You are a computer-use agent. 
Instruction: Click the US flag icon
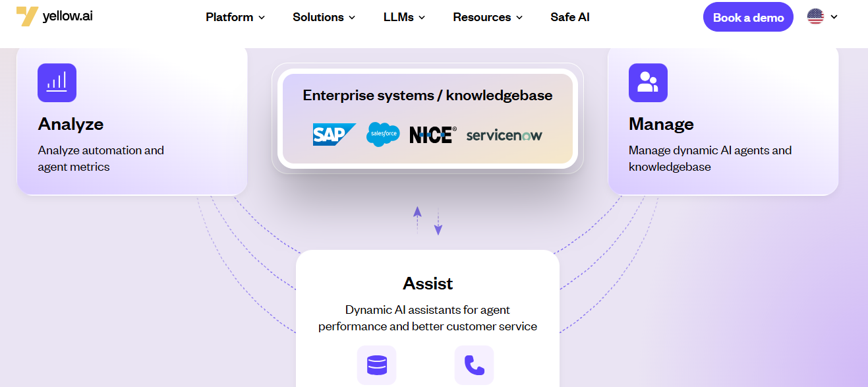point(815,16)
